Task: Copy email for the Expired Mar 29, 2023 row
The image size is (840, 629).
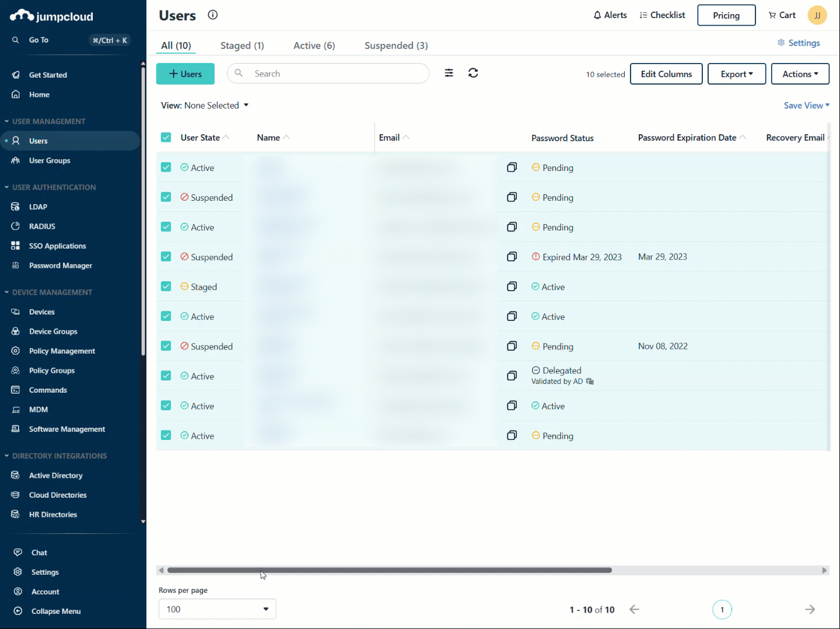Action: coord(512,257)
